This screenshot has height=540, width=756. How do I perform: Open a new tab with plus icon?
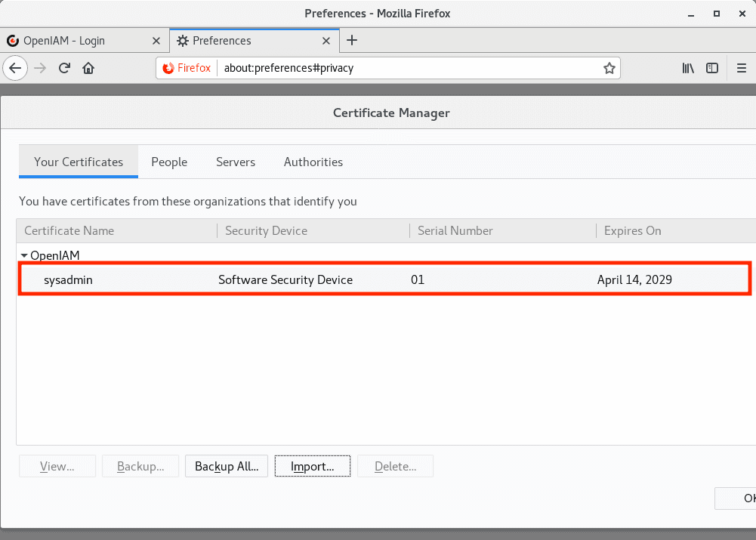[x=352, y=41]
